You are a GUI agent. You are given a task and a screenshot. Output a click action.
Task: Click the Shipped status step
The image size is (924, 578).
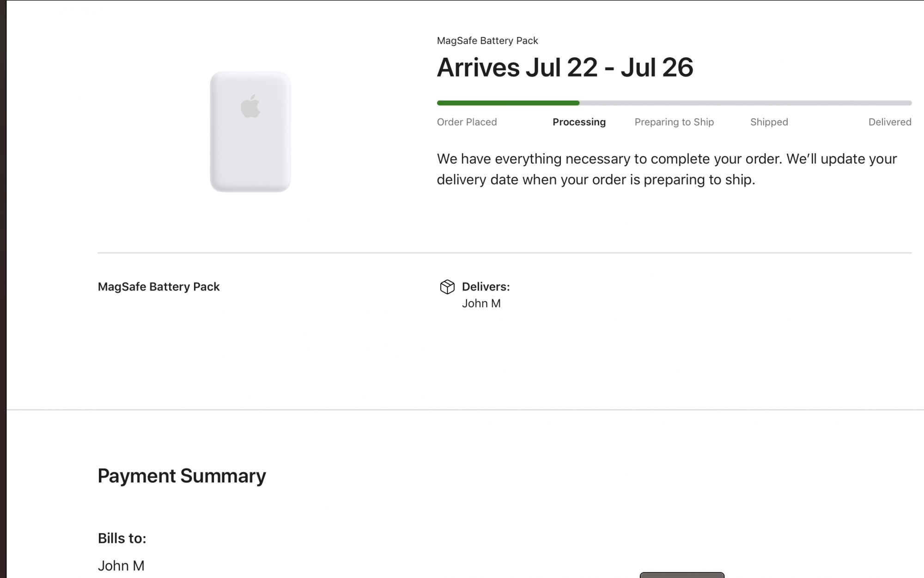769,122
